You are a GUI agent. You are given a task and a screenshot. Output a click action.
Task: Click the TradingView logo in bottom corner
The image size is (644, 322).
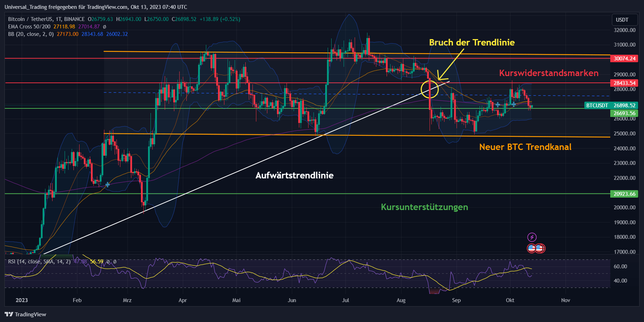coord(26,314)
